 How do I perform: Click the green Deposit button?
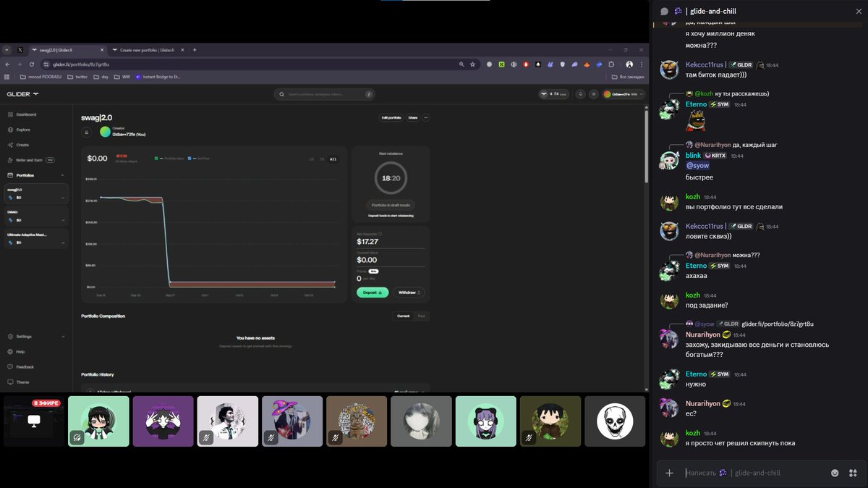(373, 293)
